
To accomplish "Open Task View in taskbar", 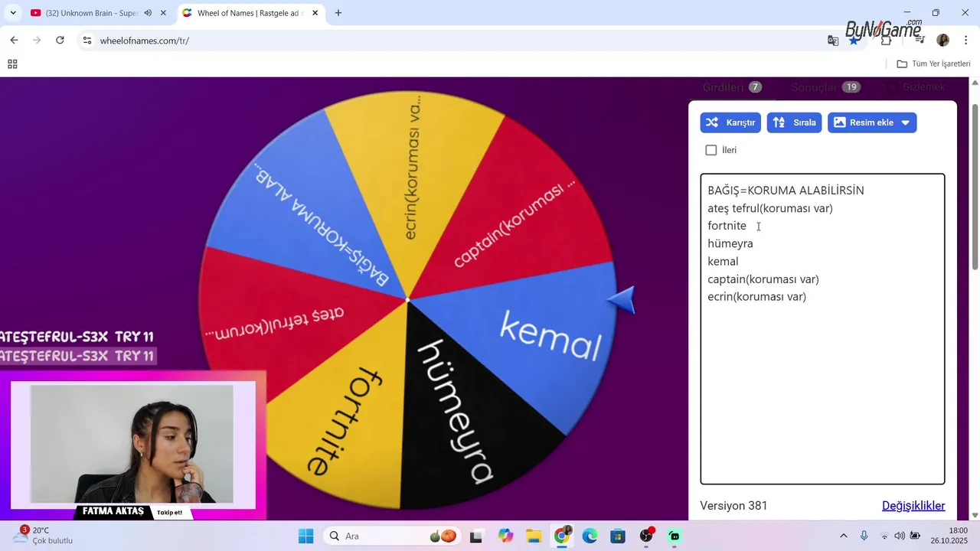I will pos(476,536).
